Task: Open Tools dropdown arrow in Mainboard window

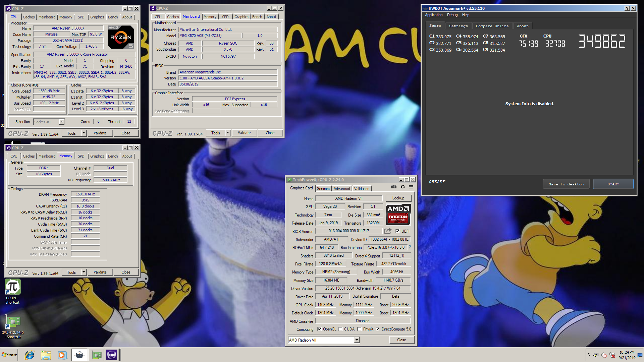Action: (x=228, y=133)
